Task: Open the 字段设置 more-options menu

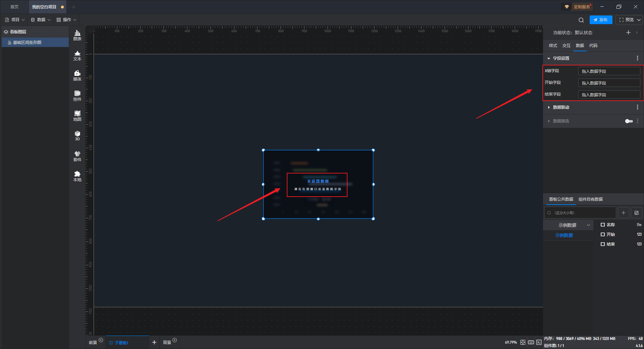Action: tap(637, 58)
